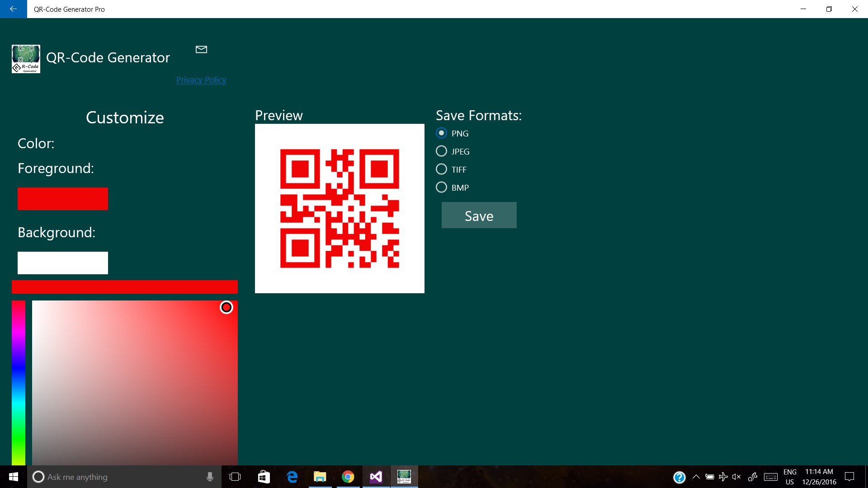This screenshot has height=488, width=868.
Task: Open the Windows Store taskbar icon
Action: coord(264,477)
